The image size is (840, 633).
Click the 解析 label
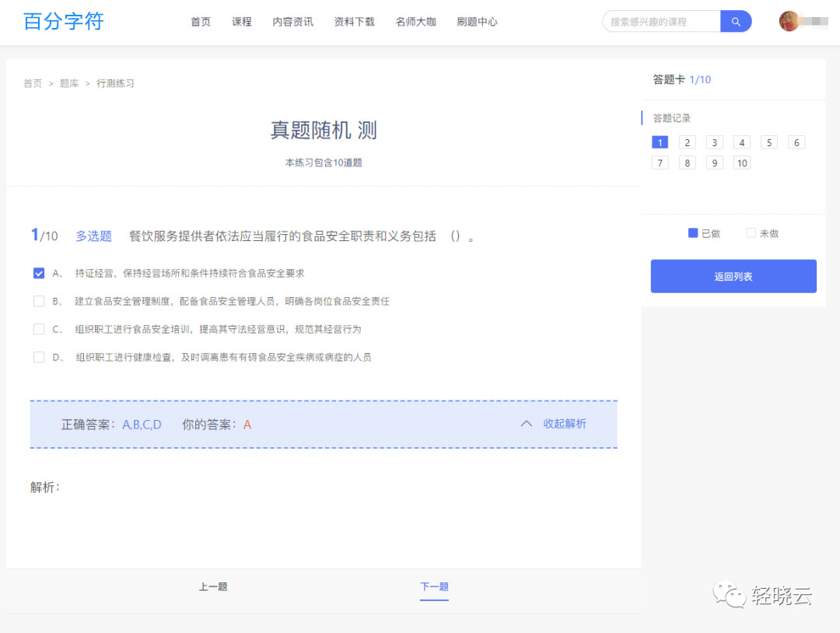(45, 488)
